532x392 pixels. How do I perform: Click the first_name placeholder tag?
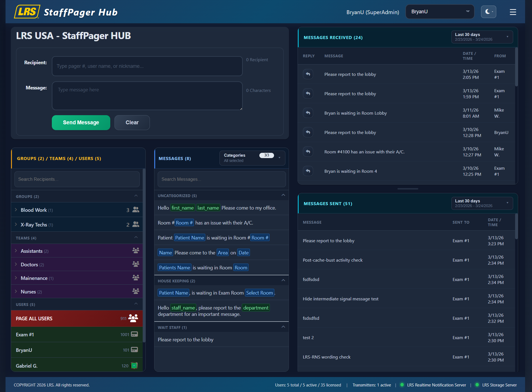pyautogui.click(x=183, y=208)
